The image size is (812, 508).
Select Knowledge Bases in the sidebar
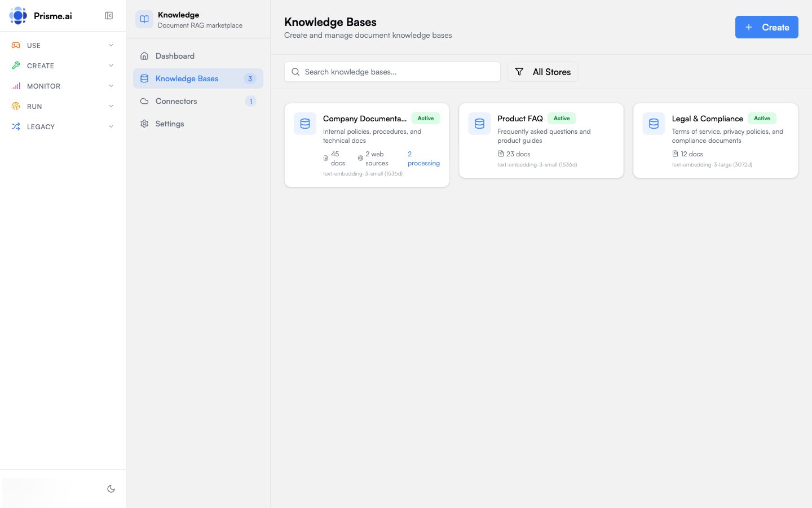tap(198, 78)
